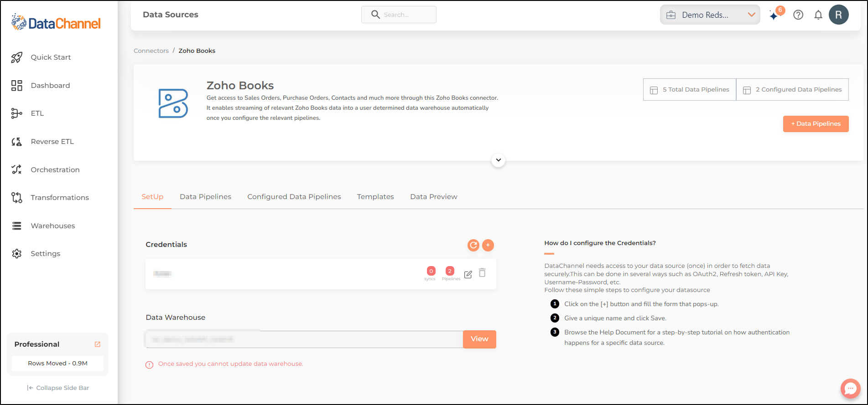The height and width of the screenshot is (405, 868).
Task: Switch to the SetUp tab
Action: point(152,197)
